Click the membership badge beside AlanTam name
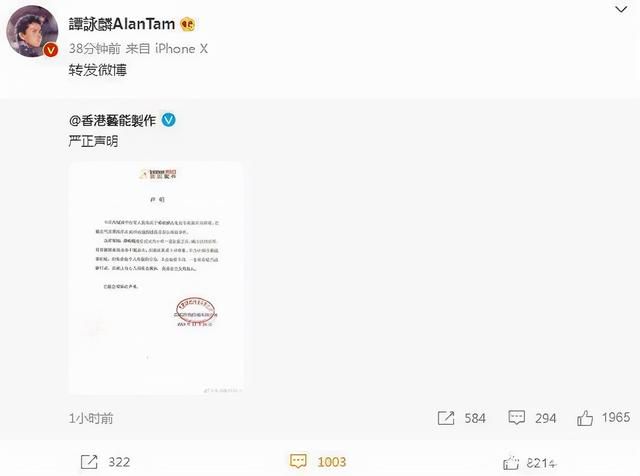Viewport: 640px width, 476px height. 187,24
